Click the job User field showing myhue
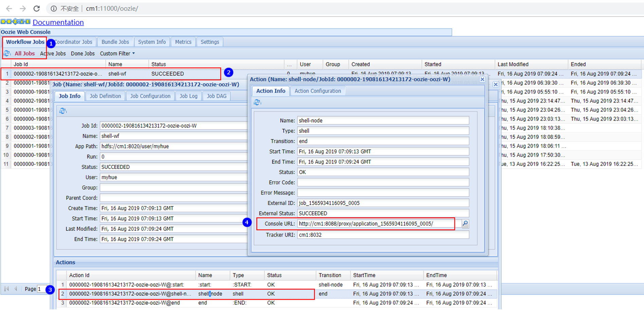This screenshot has width=644, height=310. (x=174, y=177)
